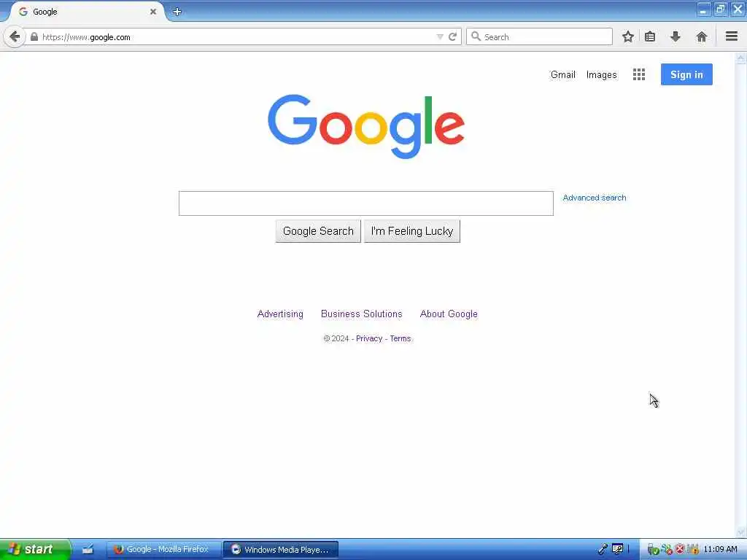
Task: Click the page scrollbar up arrow
Action: click(740, 58)
